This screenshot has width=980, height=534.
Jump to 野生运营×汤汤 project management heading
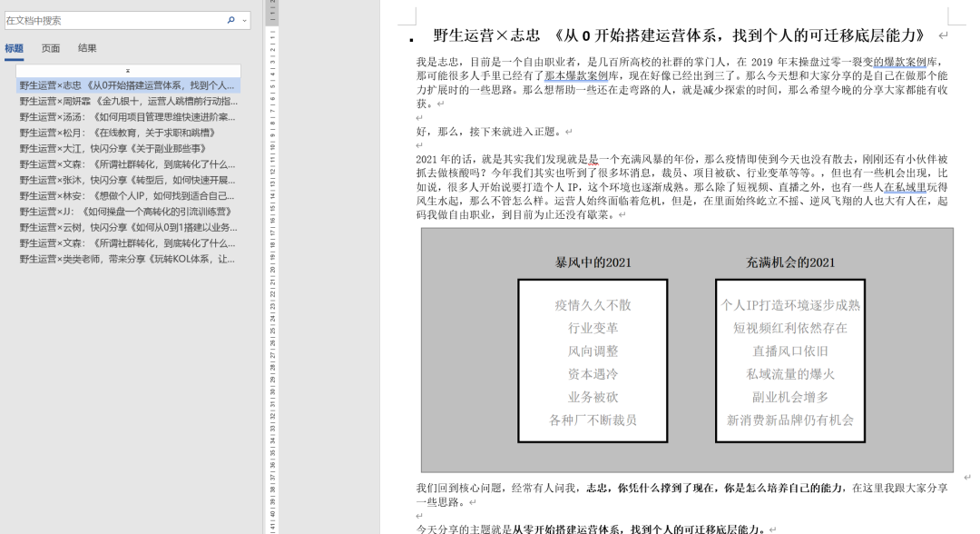click(128, 117)
